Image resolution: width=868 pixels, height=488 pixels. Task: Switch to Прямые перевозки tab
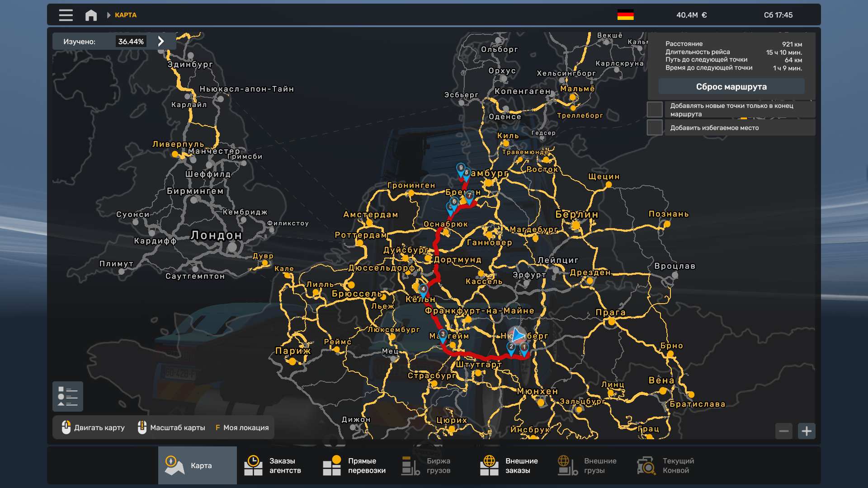coord(354,465)
